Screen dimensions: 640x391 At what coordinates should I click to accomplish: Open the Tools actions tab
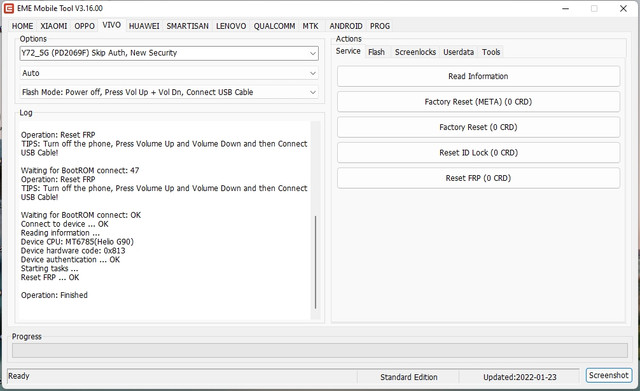(491, 52)
